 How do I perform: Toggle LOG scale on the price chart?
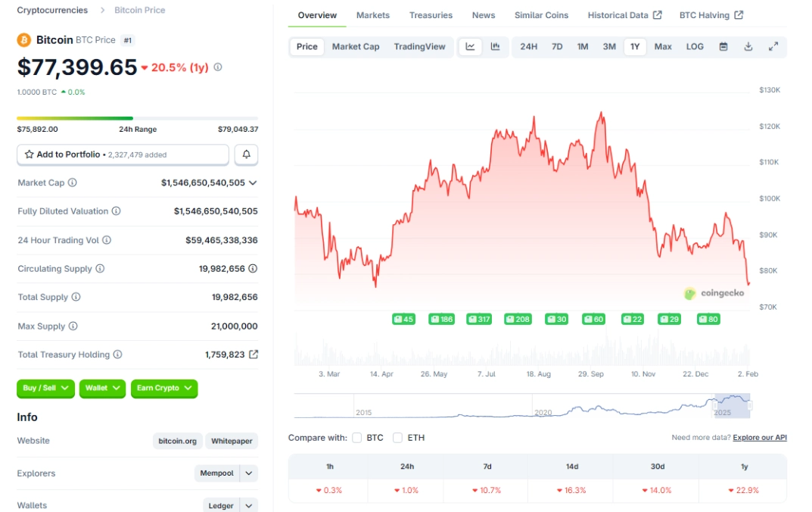[x=694, y=46]
